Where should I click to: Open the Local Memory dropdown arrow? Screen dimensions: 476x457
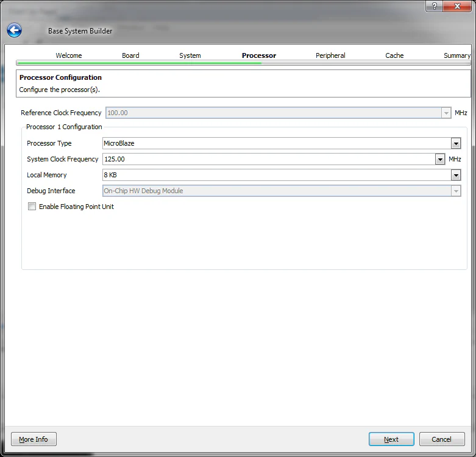pyautogui.click(x=455, y=175)
